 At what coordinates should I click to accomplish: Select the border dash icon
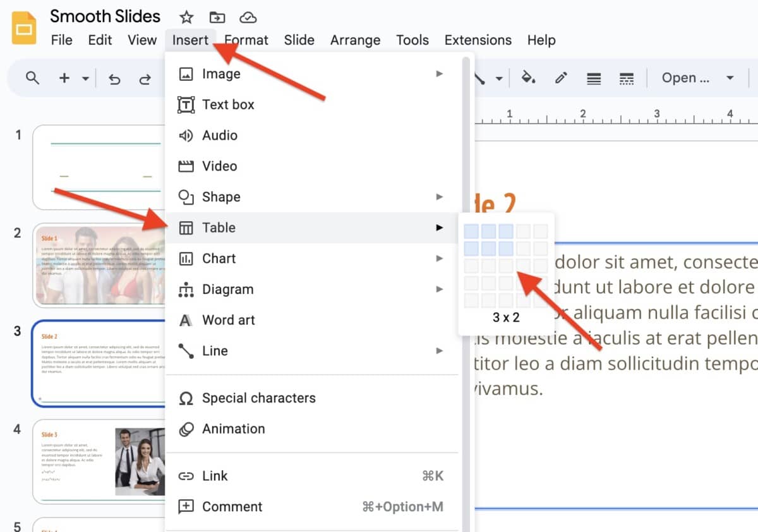point(627,78)
